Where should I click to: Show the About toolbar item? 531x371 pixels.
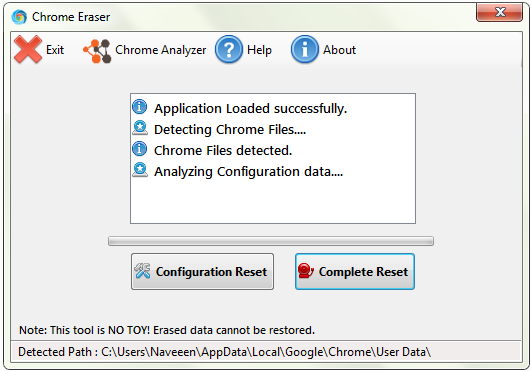(323, 50)
